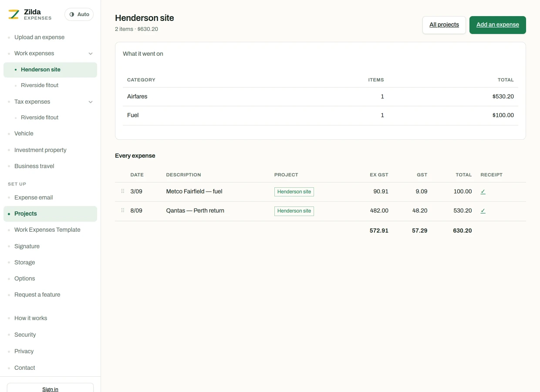Open Riverside fitout under Tax expenses
The image size is (540, 392).
point(40,118)
